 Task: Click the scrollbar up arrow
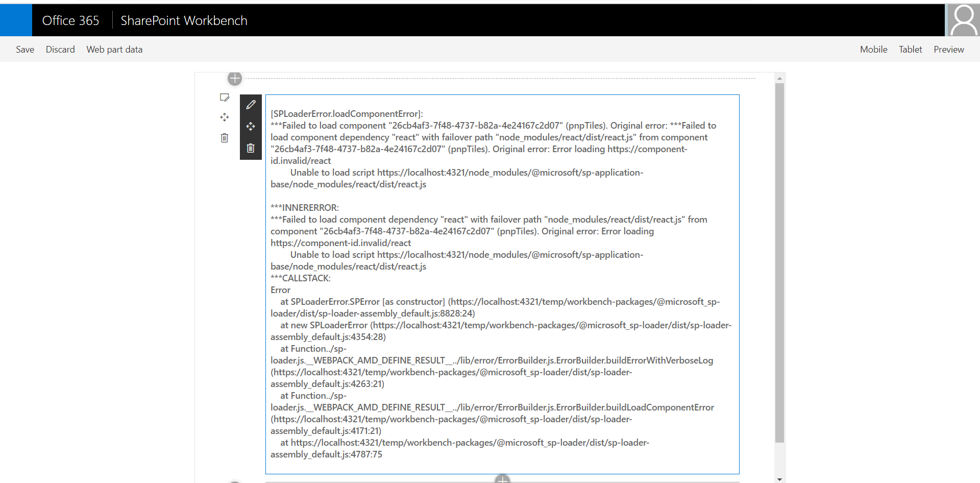(x=779, y=78)
